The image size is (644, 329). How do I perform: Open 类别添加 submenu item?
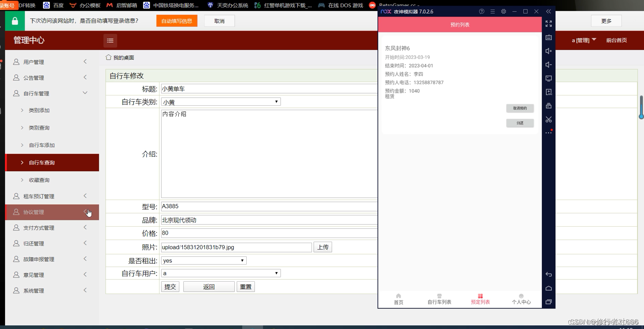[52, 110]
